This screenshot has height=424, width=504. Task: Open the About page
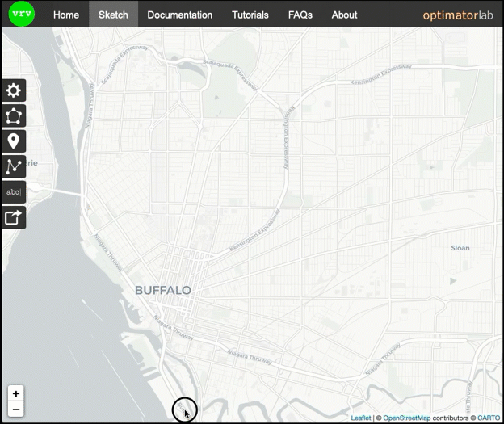click(344, 15)
